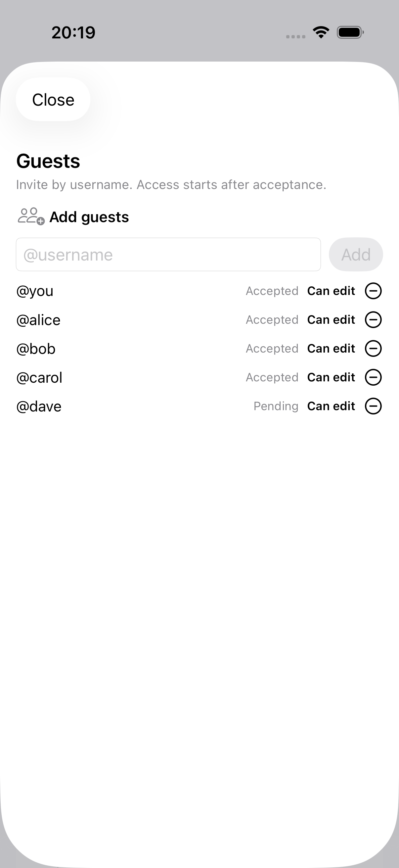Remove @alice with the minus icon
Screen dimensions: 399x868
point(373,320)
